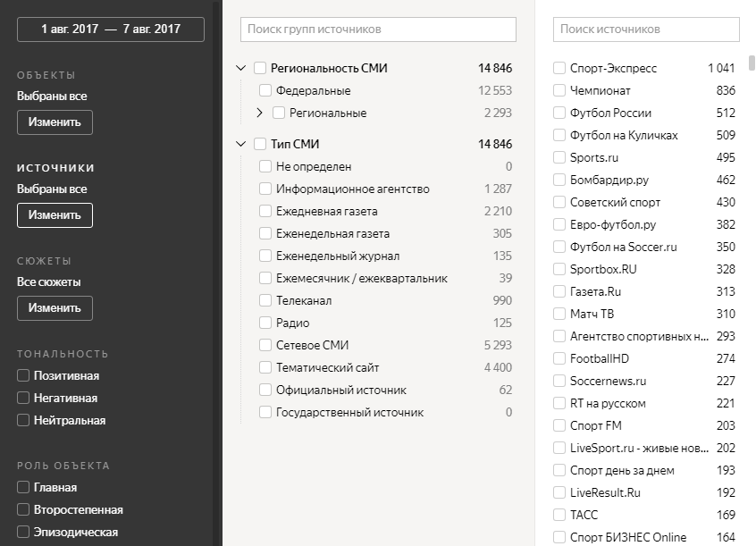Screen dimensions: 756x546
Task: Enable the Негативная tonality checkbox
Action: [x=23, y=398]
